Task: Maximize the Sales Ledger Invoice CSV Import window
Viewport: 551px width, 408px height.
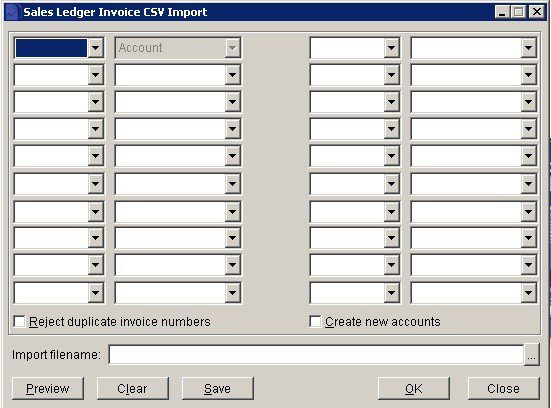Action: 519,12
